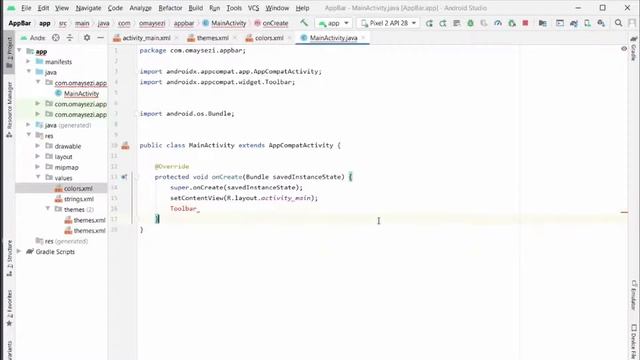The image size is (640, 360).
Task: Click the inspections eye icon in editor corner
Action: (x=624, y=49)
